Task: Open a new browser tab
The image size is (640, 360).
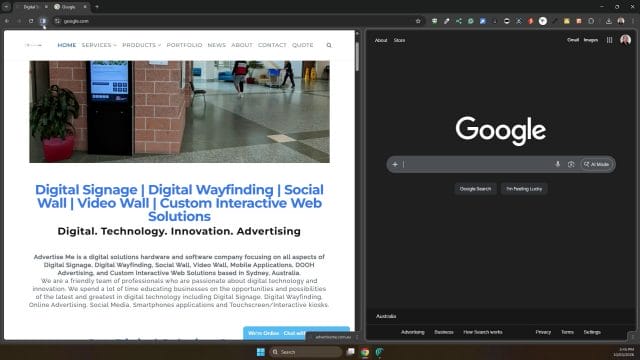Action: click(97, 7)
